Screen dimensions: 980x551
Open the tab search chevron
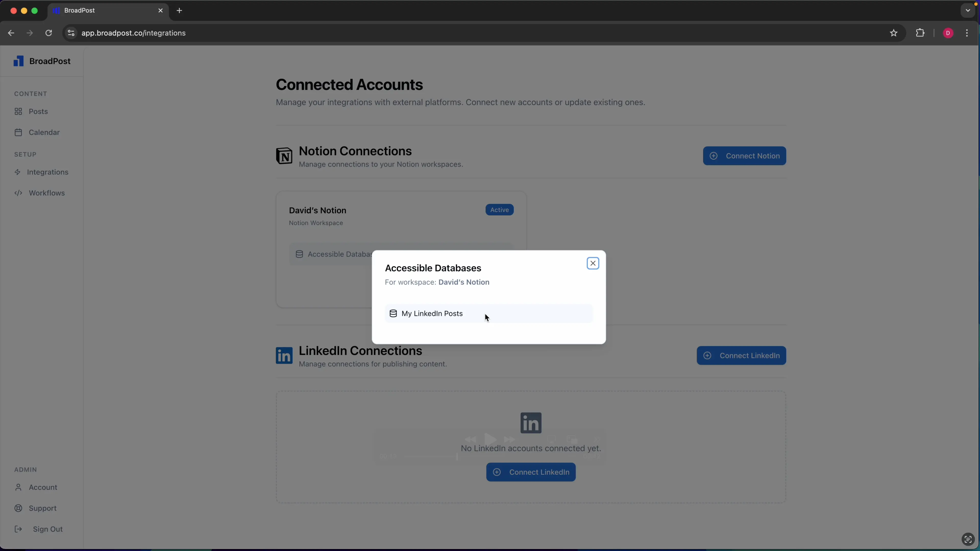pos(967,10)
